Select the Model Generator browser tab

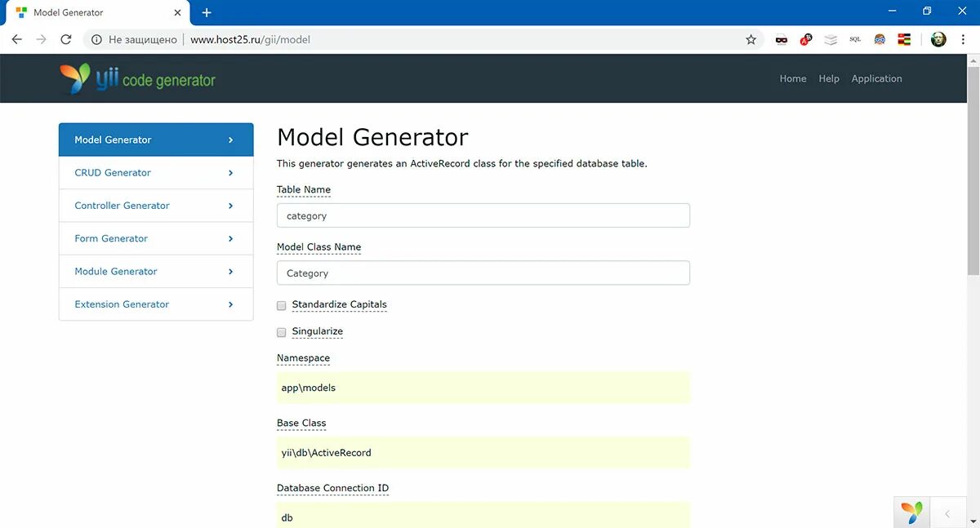tap(98, 13)
